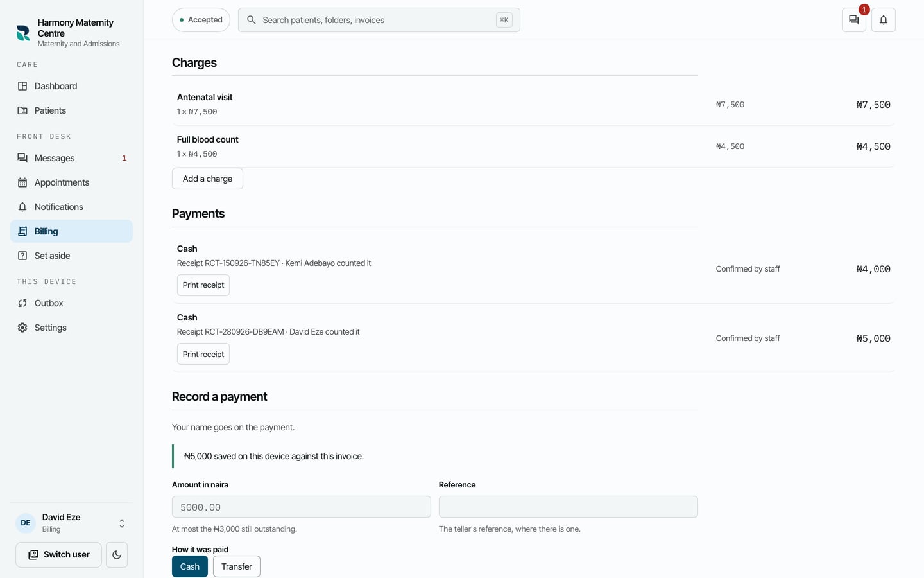The width and height of the screenshot is (924, 578).
Task: Click the Messages unread count badge in sidebar
Action: [124, 158]
